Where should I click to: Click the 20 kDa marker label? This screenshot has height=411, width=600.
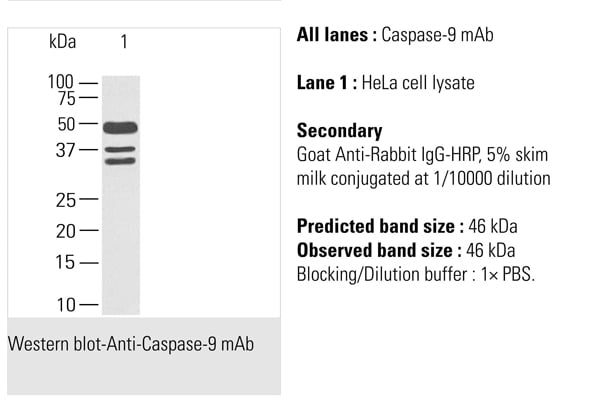(x=66, y=231)
